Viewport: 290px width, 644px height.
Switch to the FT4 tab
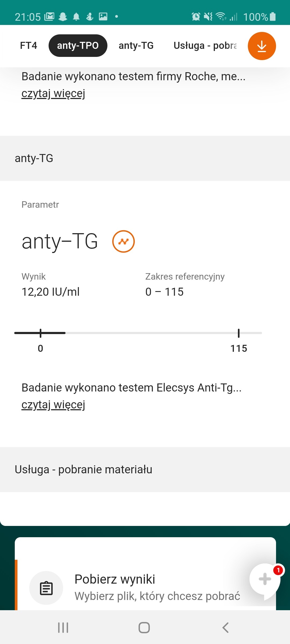(28, 46)
